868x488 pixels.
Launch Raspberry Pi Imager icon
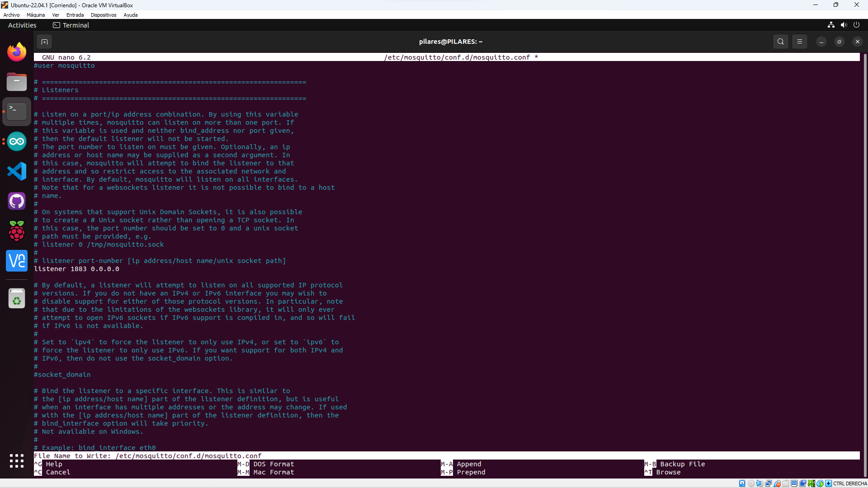point(17,231)
